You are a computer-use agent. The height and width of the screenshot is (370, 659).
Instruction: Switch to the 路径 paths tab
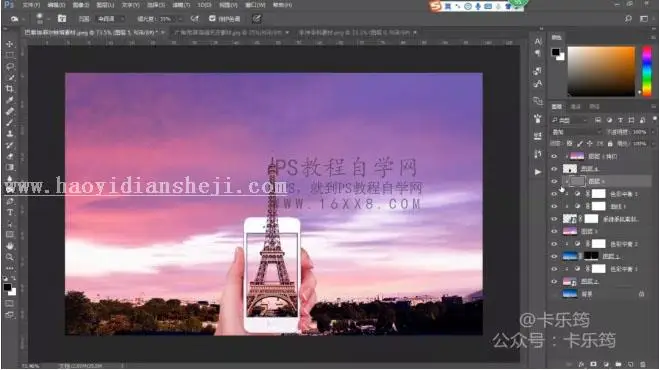click(594, 107)
